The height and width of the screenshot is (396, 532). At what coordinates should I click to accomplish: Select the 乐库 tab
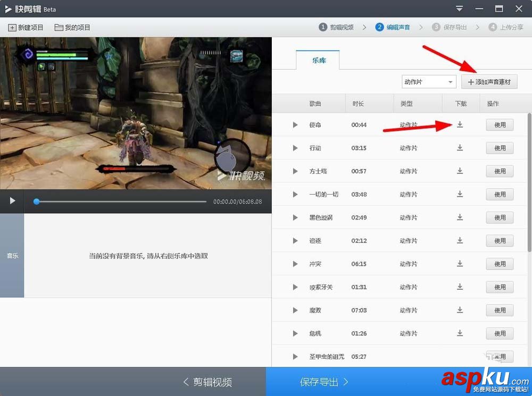click(x=318, y=61)
